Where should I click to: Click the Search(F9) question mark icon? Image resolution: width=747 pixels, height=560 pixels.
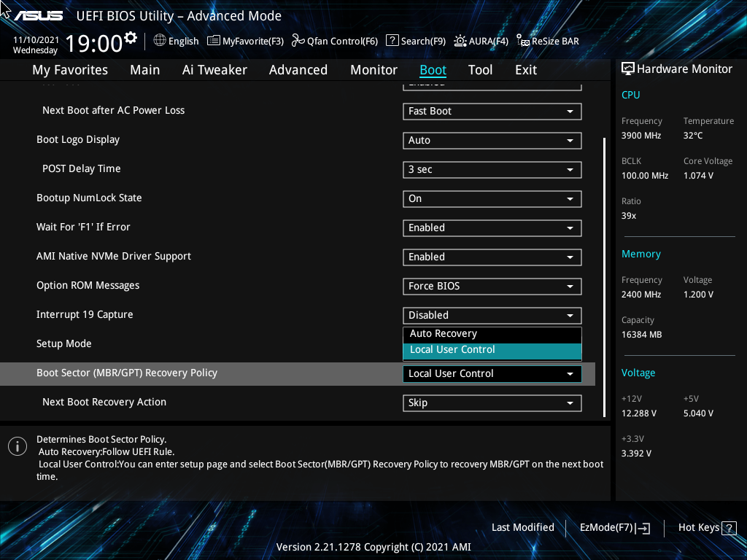pos(392,41)
